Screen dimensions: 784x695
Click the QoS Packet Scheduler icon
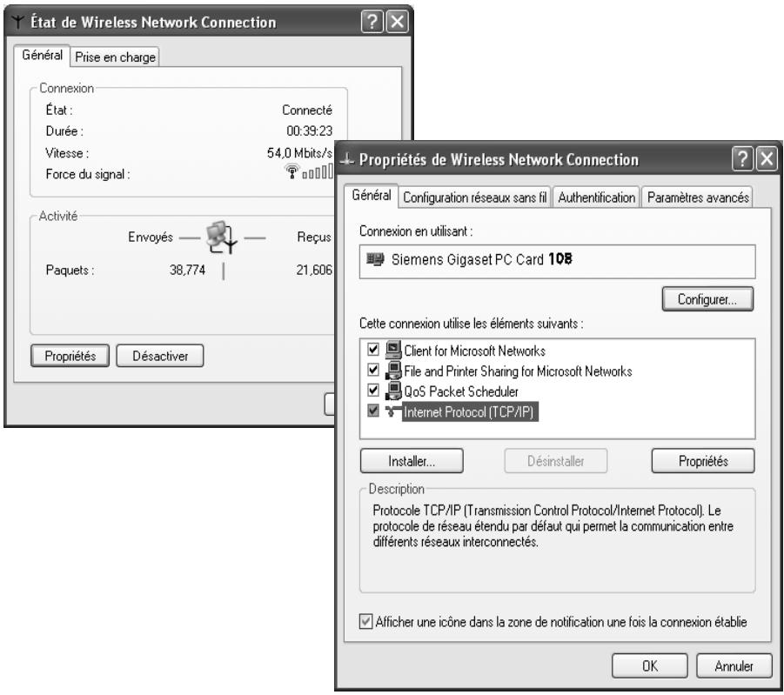(393, 391)
